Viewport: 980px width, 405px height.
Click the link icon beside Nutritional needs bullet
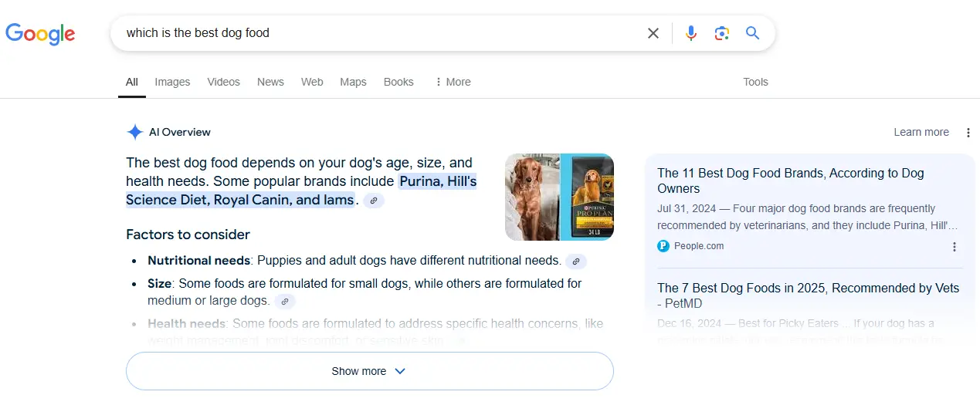(x=576, y=262)
